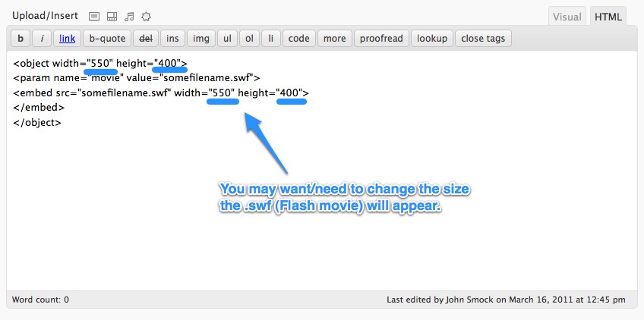Screen dimensions: 644x320
Task: Select the HTML editor tab
Action: tap(608, 17)
